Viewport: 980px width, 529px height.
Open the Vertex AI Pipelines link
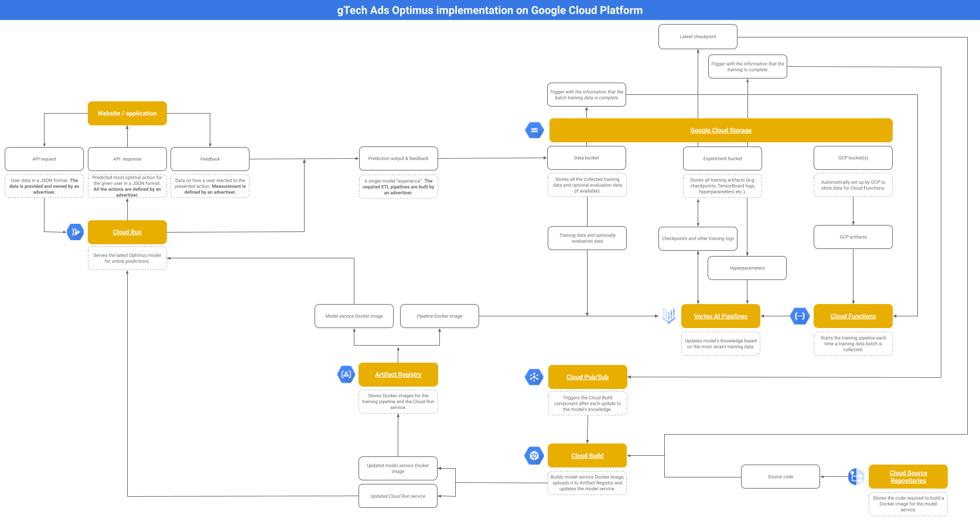click(721, 316)
